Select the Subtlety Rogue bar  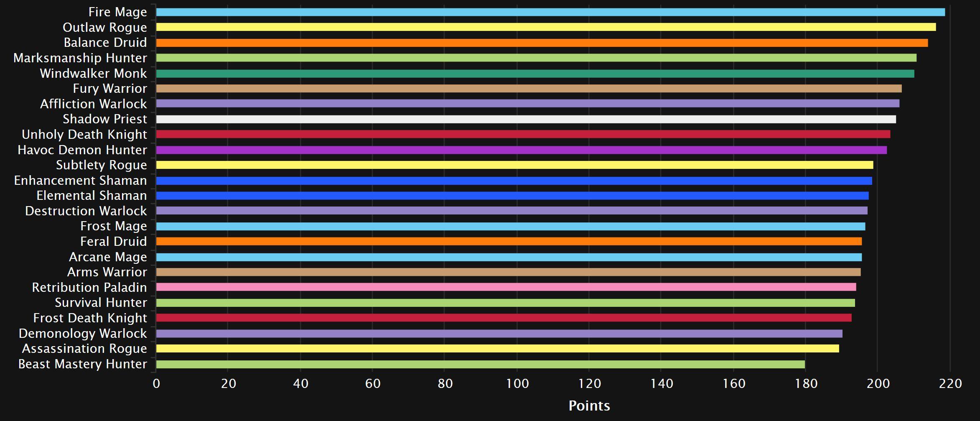pyautogui.click(x=515, y=165)
